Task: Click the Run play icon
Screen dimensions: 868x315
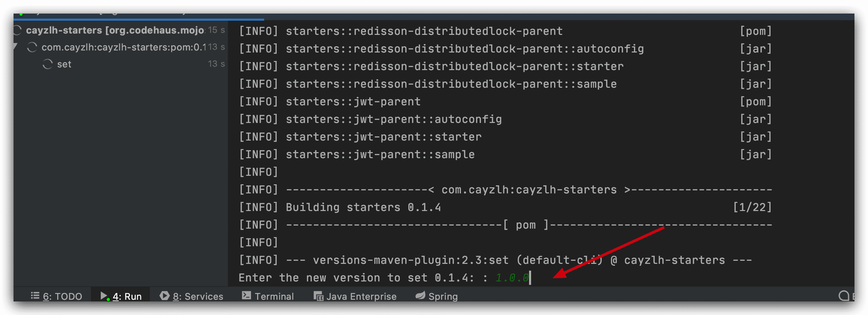Action: tap(105, 296)
